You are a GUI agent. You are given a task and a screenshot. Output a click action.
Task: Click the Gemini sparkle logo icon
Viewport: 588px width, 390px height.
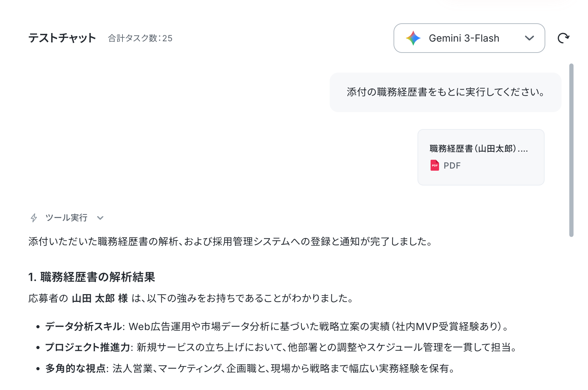point(413,38)
